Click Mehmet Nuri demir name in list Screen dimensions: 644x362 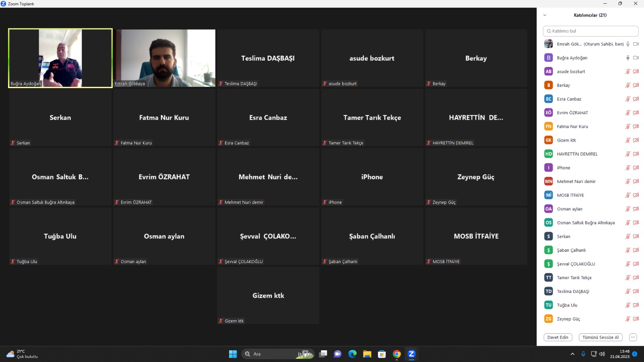coord(576,182)
